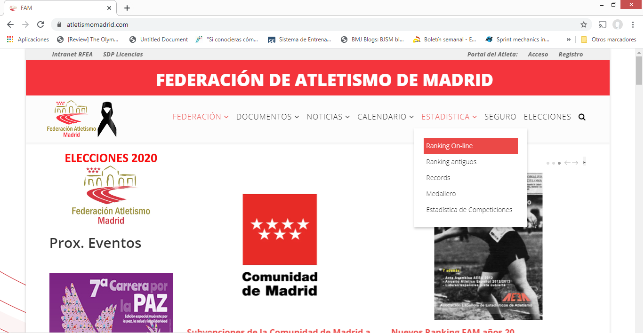Image resolution: width=644 pixels, height=333 pixels.
Task: Click the site search magnifier icon
Action: [x=582, y=117]
